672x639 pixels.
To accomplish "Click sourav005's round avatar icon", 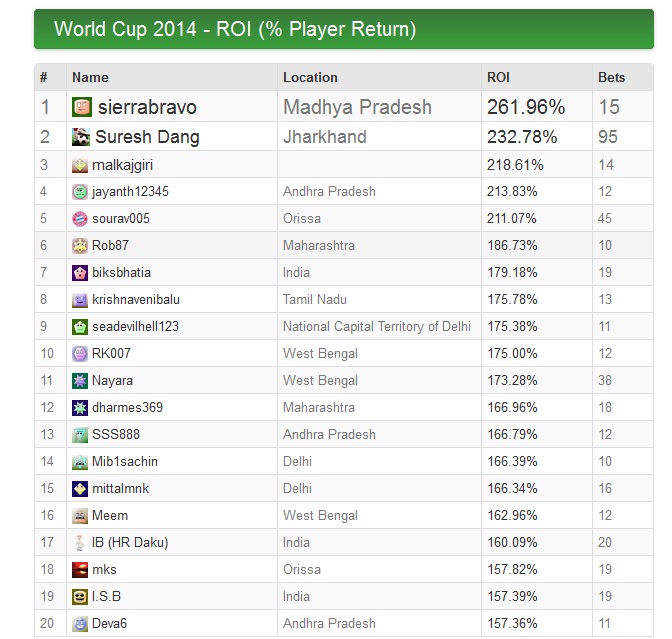I will pyautogui.click(x=80, y=219).
